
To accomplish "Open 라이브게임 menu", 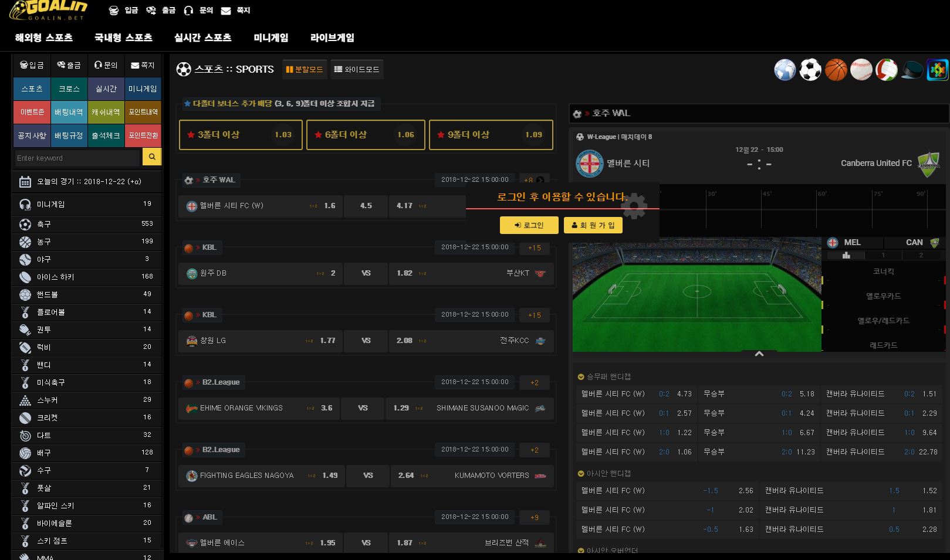I will tap(332, 38).
